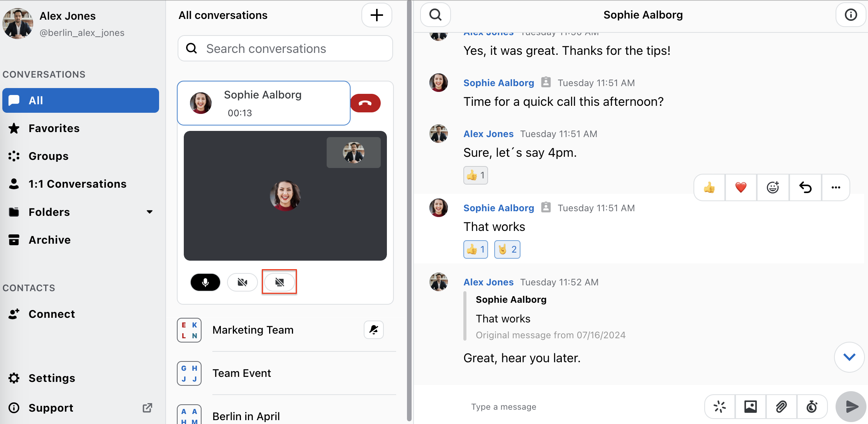868x424 pixels.
Task: Click Sophie's avatar in the call video
Action: click(285, 196)
